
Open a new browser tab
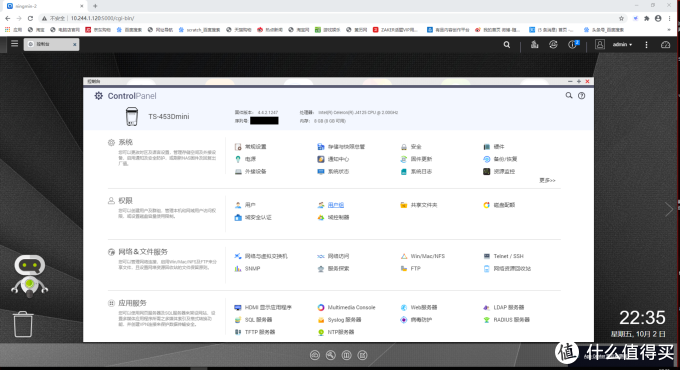click(95, 6)
